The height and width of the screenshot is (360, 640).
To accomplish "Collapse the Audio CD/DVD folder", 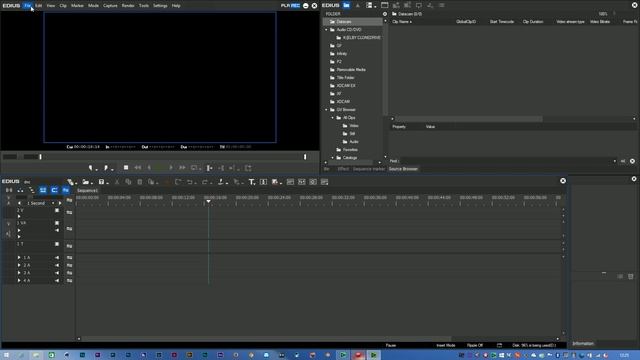I will pos(326,30).
